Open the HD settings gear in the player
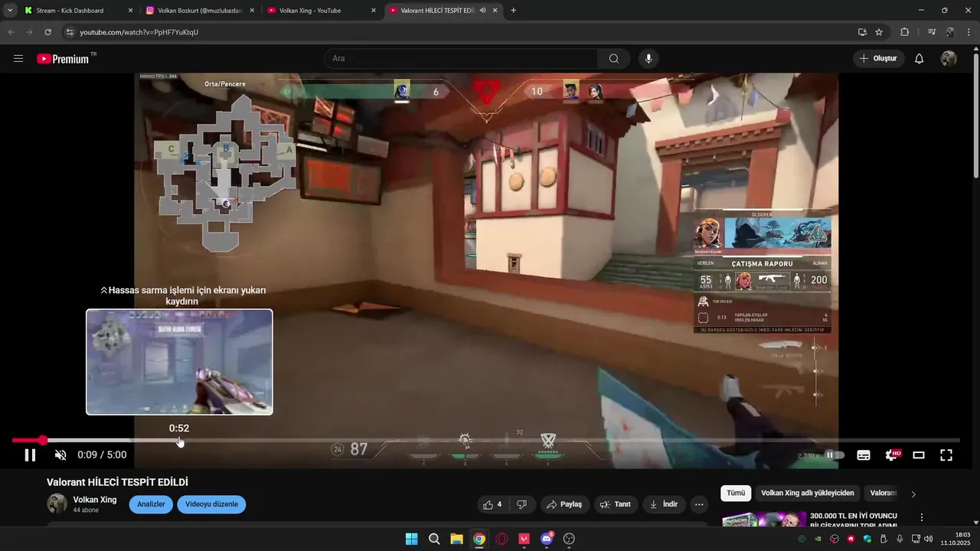 [892, 455]
